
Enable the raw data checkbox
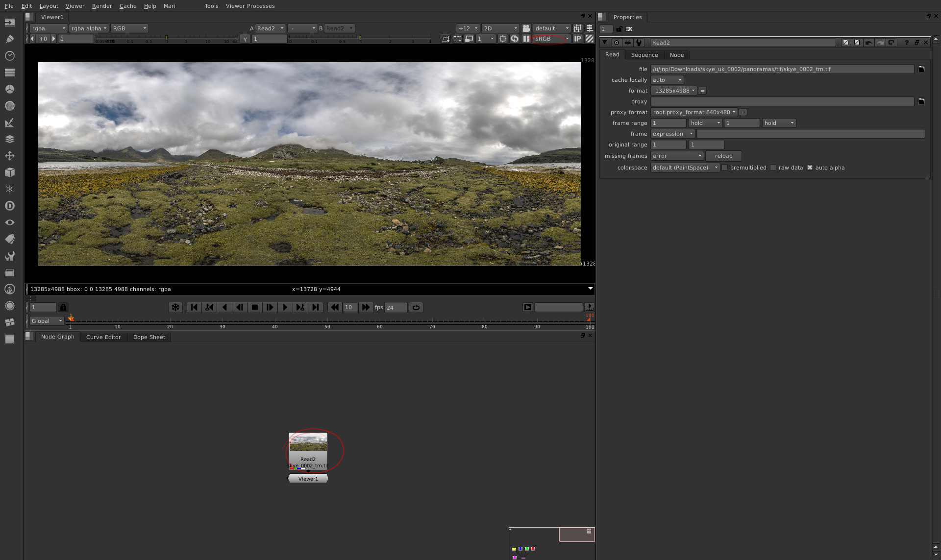pos(773,168)
